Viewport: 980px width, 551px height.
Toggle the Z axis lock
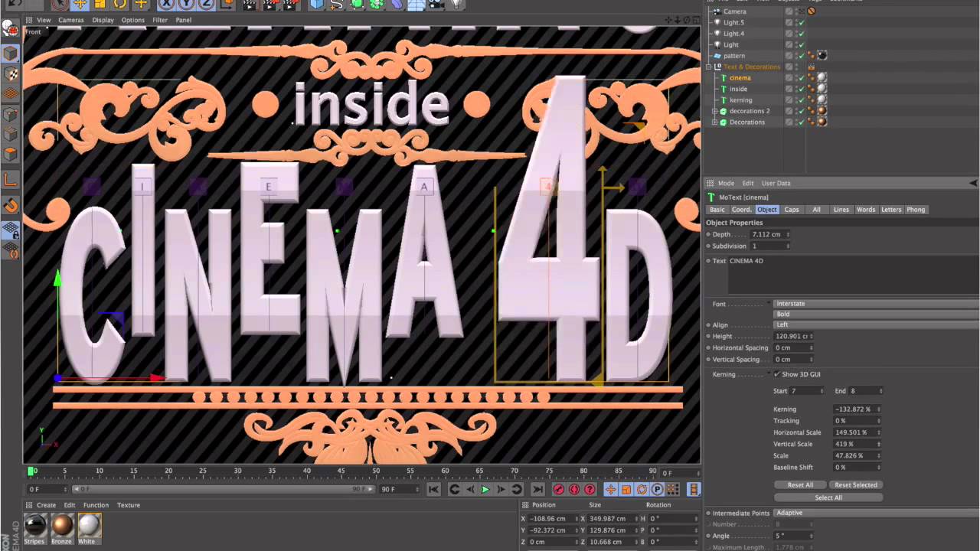207,4
